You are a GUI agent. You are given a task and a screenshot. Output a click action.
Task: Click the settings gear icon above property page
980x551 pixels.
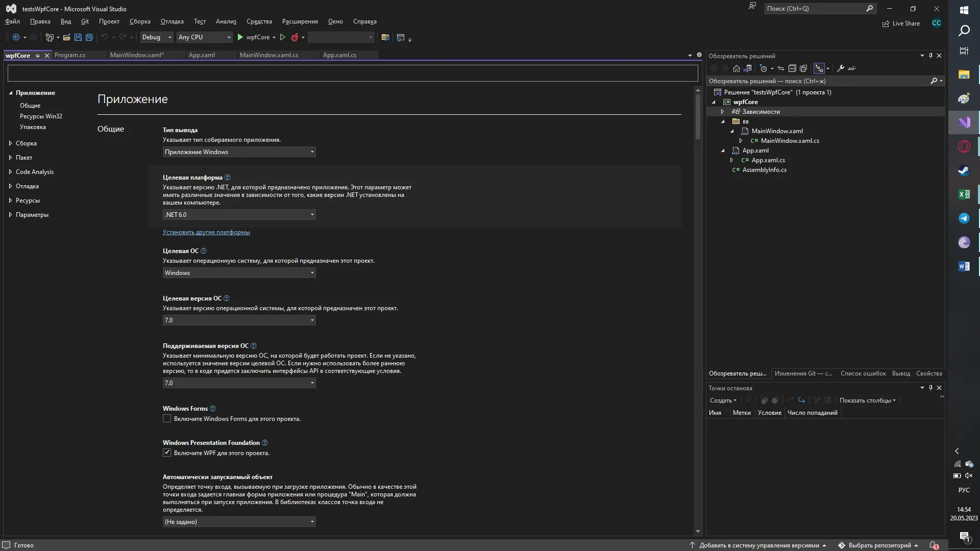(699, 55)
